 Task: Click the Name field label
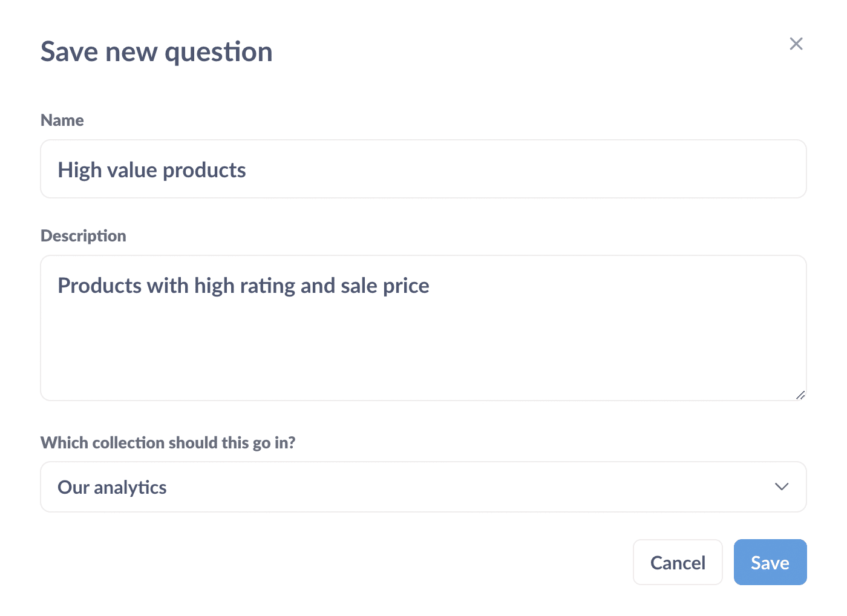click(62, 120)
